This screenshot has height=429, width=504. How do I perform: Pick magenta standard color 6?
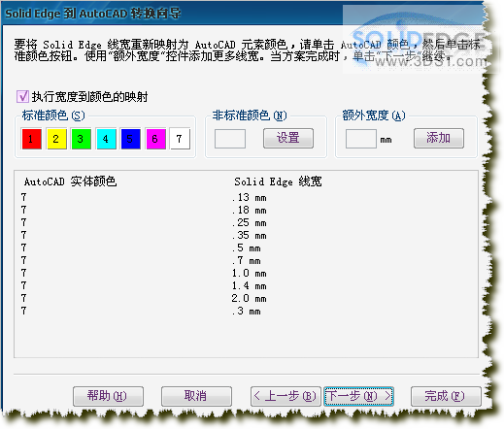(x=155, y=139)
